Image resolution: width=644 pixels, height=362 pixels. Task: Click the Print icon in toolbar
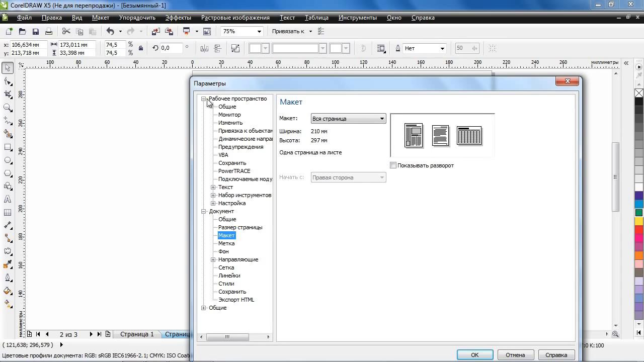pyautogui.click(x=49, y=32)
